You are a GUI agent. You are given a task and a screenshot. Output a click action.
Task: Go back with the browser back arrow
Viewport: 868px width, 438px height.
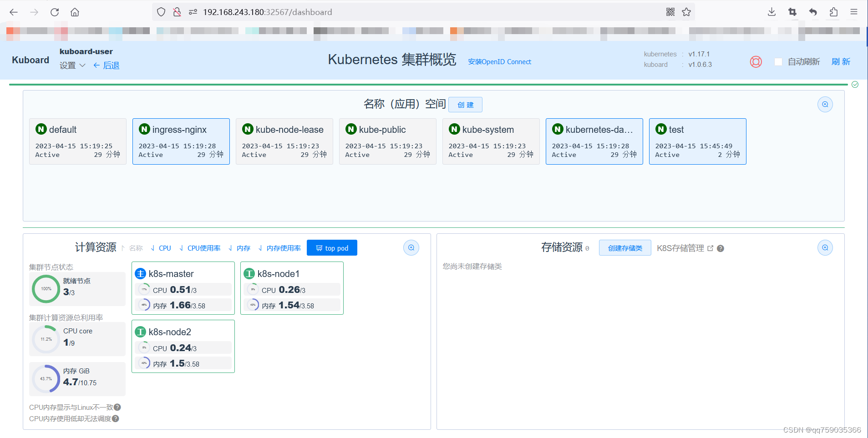click(x=14, y=12)
